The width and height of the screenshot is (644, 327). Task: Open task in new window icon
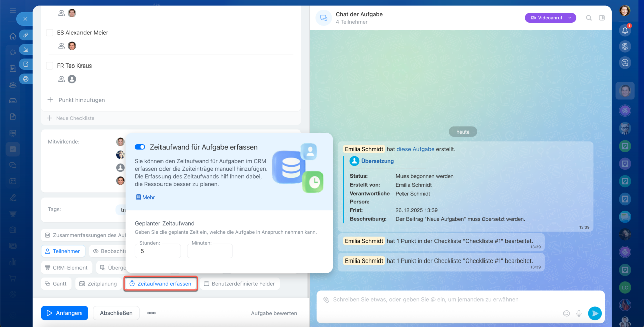26,64
